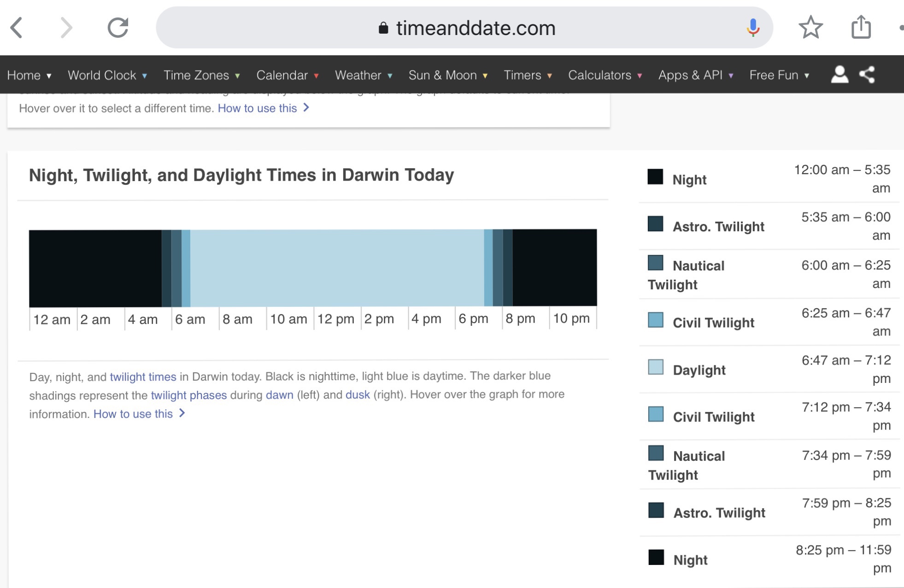Screen dimensions: 904x588
Task: Tap the timeanddate.com address bar
Action: click(x=465, y=28)
